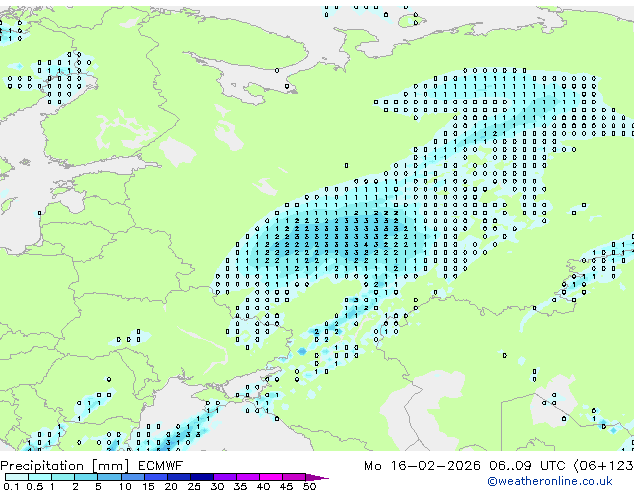The width and height of the screenshot is (634, 490).
Task: Click the 'ECMWF' model label
Action: point(161,466)
